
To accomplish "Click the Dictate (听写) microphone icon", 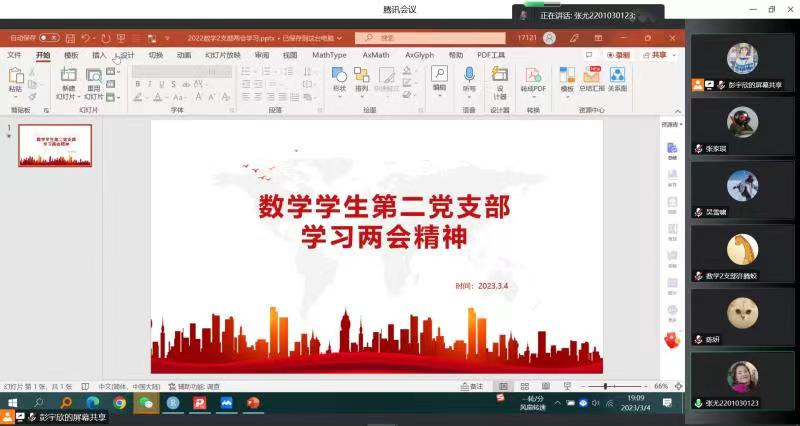I will pos(469,78).
